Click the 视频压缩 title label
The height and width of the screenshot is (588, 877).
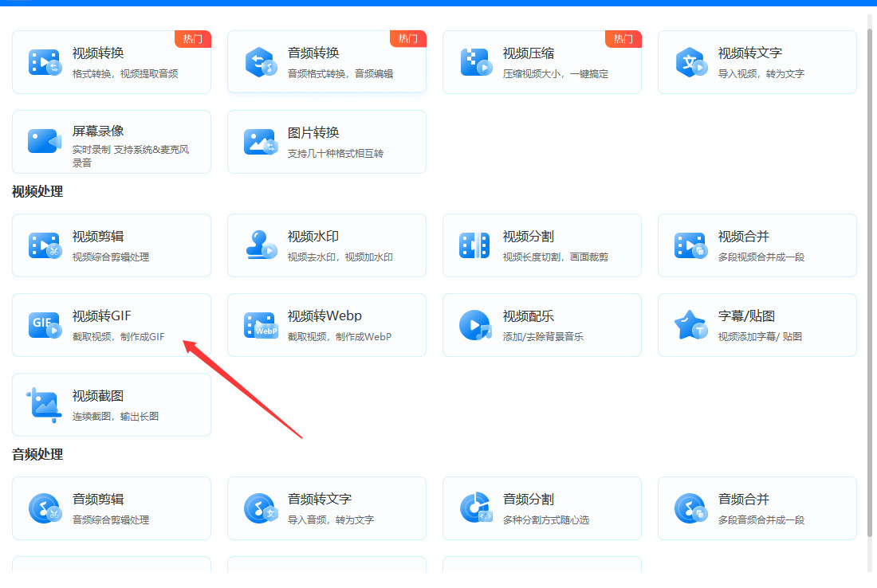click(x=529, y=53)
